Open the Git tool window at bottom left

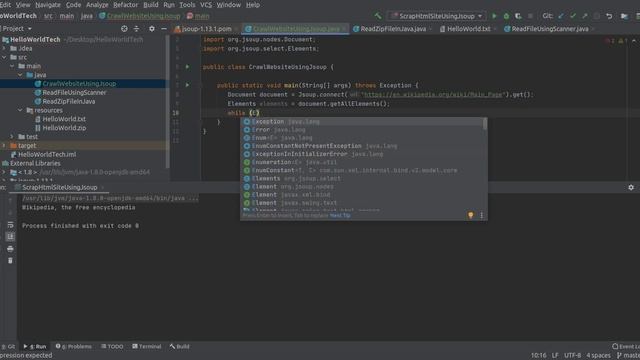(x=8, y=347)
